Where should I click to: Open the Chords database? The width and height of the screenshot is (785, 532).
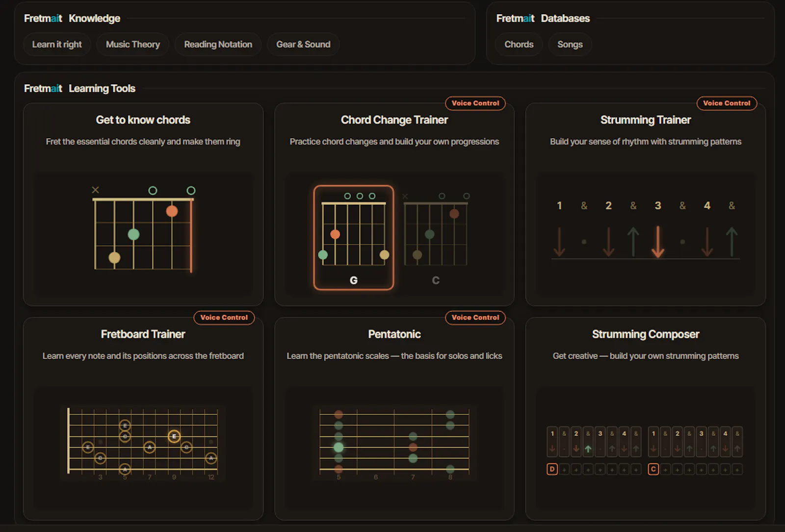tap(519, 45)
